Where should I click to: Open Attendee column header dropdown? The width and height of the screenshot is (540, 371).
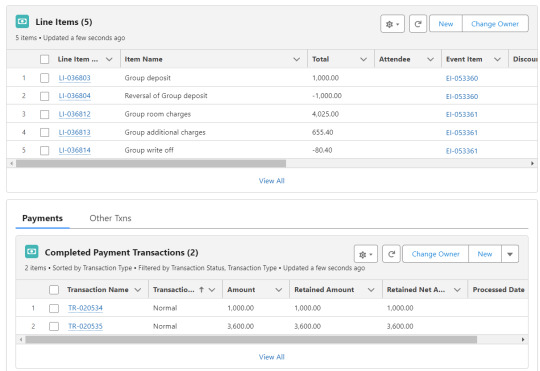(430, 59)
